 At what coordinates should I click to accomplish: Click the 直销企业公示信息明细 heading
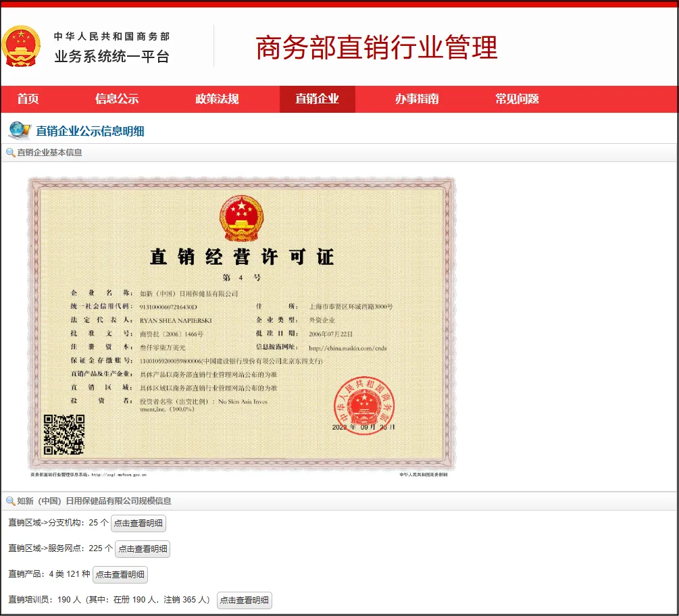[x=90, y=131]
